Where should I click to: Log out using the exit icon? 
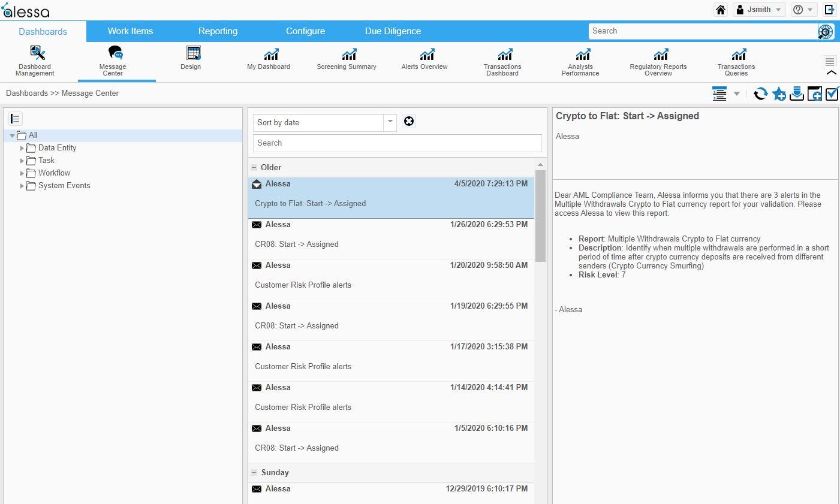829,10
